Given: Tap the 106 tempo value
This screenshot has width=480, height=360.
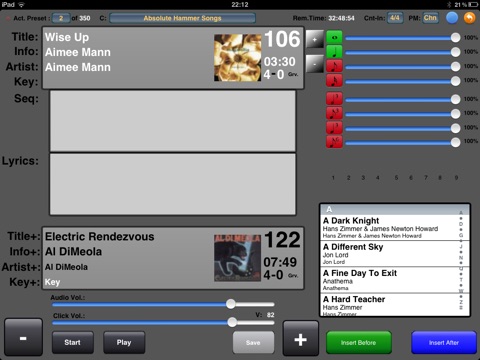Looking at the screenshot, I should (282, 39).
